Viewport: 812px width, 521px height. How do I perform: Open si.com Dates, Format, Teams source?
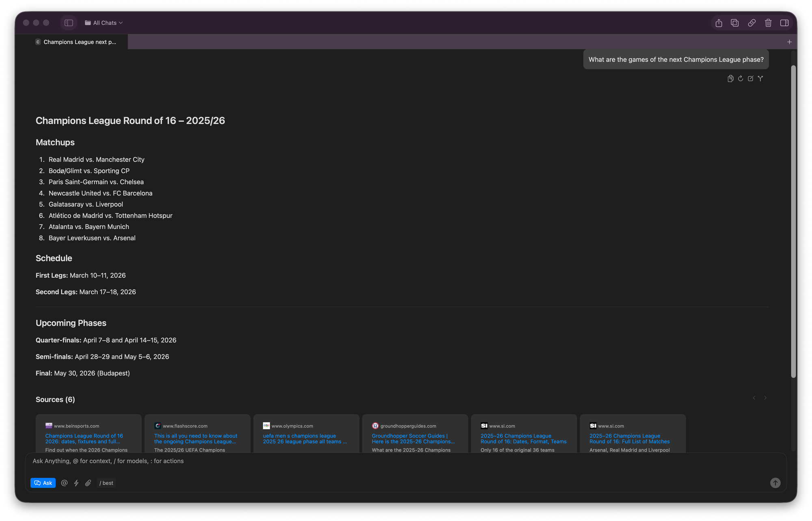(x=523, y=439)
